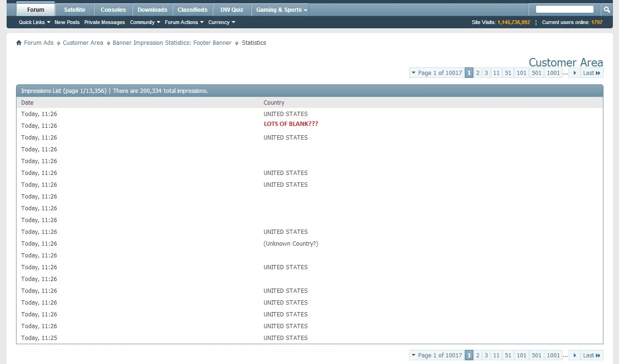Open the Forum tab
The image size is (619, 364).
[x=36, y=9]
